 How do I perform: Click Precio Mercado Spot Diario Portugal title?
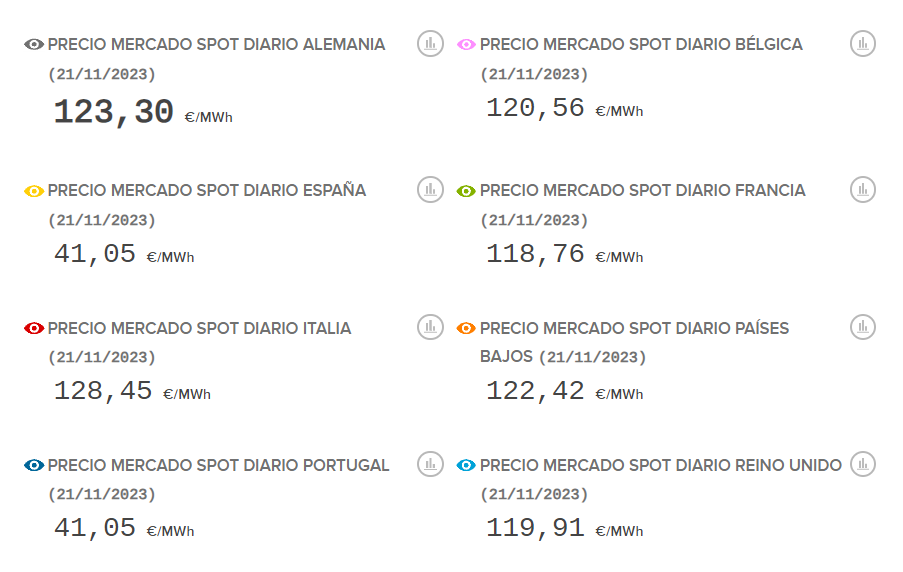pos(218,465)
